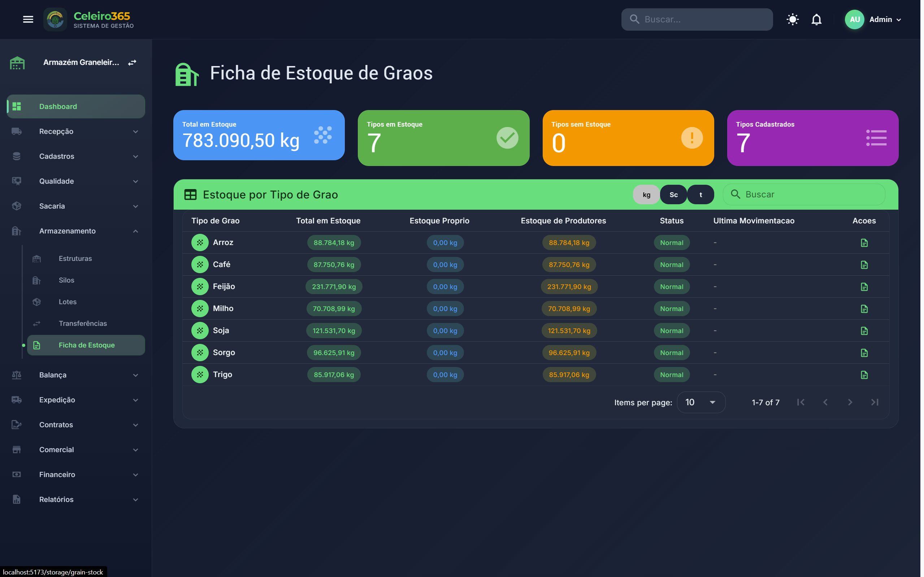Click the Celeiro365 logo icon
Screen dimensions: 924x577
click(55, 19)
